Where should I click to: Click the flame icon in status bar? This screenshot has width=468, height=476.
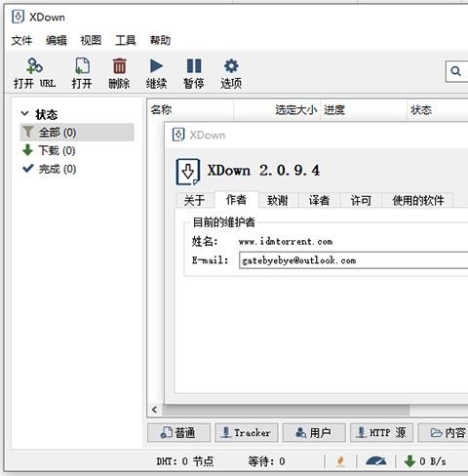click(340, 461)
